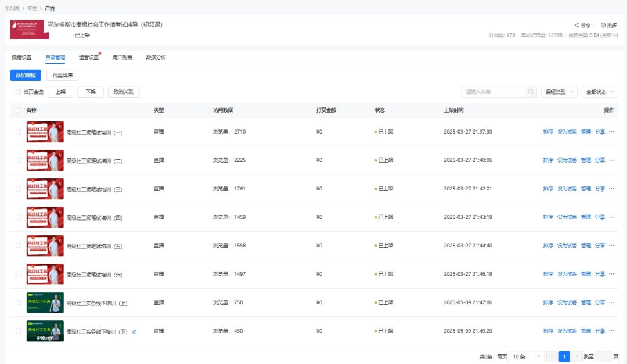Toggle the 当页全选 checkbox
627x364 pixels.
(x=19, y=92)
